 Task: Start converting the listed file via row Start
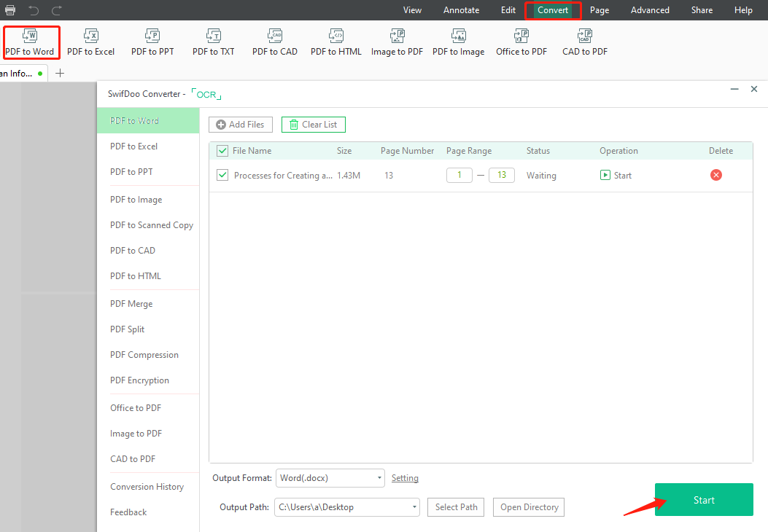(x=616, y=175)
